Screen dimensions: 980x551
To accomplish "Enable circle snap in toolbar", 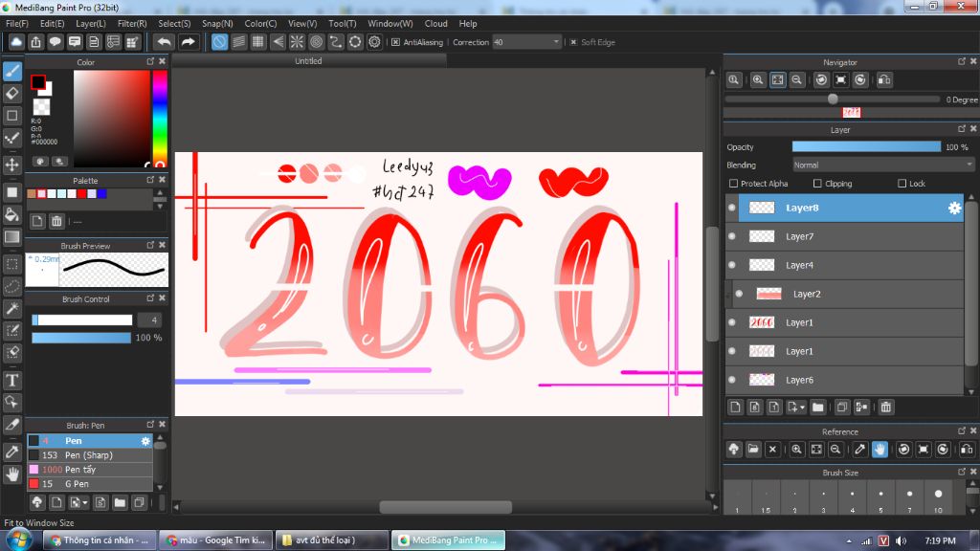I will [316, 42].
